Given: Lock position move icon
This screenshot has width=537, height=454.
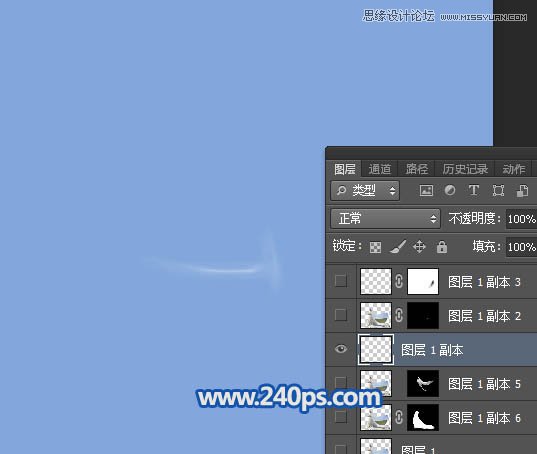Looking at the screenshot, I should click(x=420, y=247).
